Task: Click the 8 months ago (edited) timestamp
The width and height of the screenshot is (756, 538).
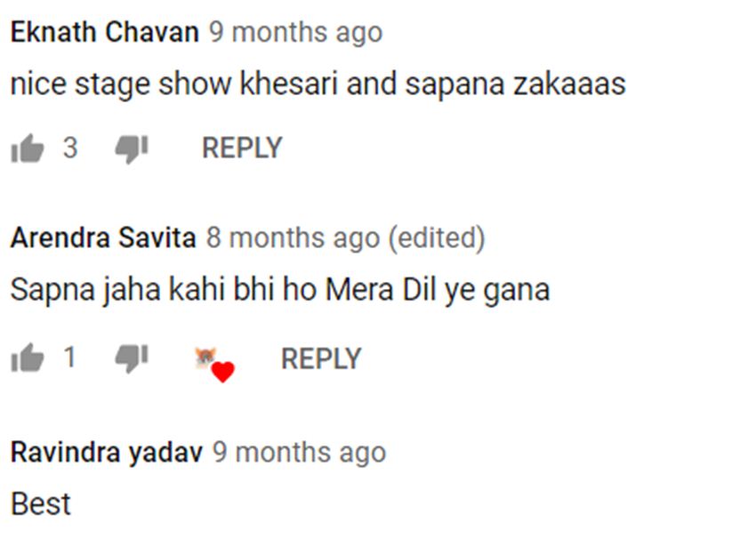Action: (x=345, y=238)
